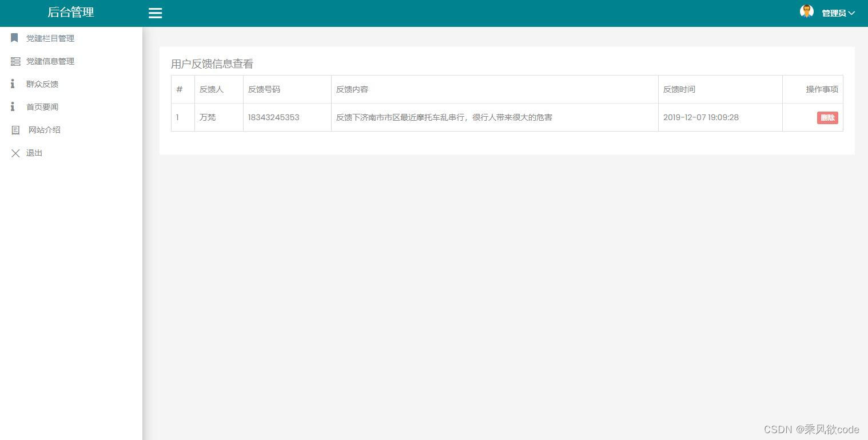Click the 删除 button in the table row
This screenshot has height=440, width=868.
click(x=827, y=117)
